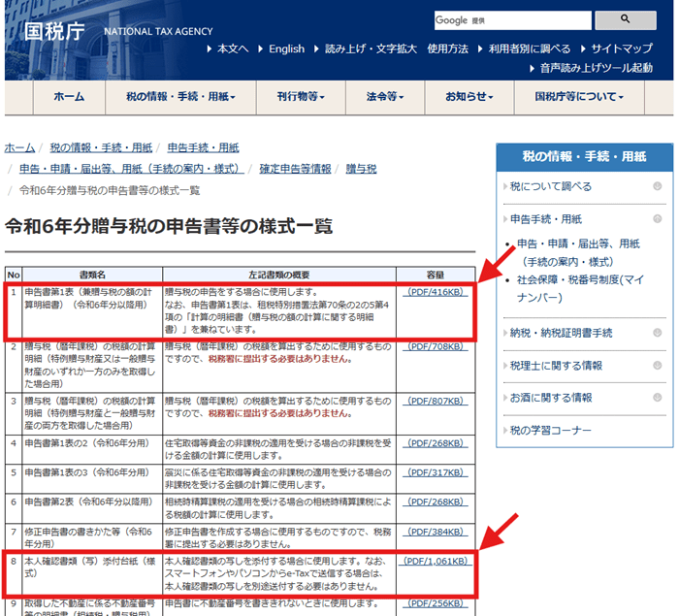Click the 書類名 column header

pos(92,275)
